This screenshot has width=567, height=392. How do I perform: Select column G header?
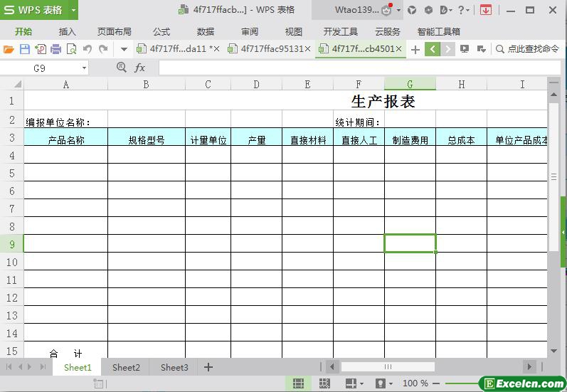(x=410, y=84)
